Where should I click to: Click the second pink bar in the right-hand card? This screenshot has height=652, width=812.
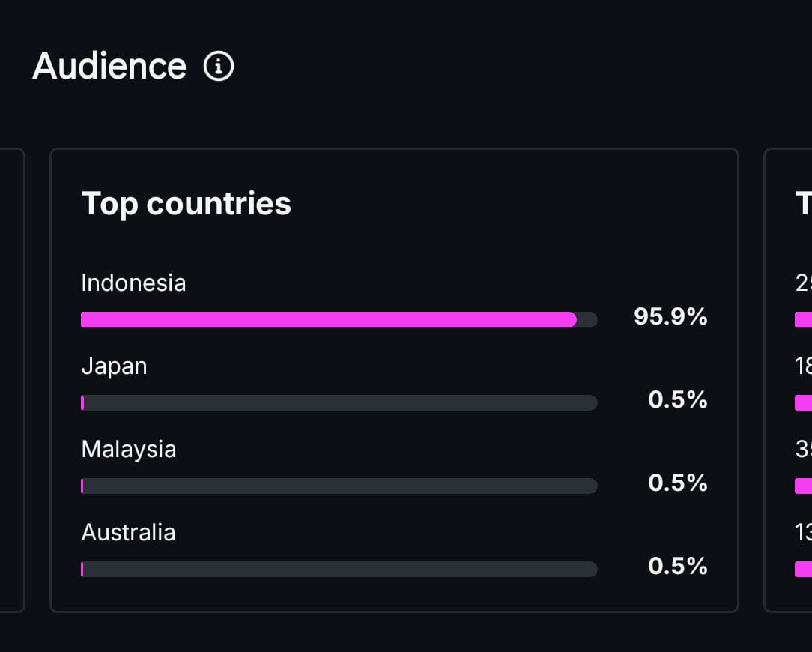pyautogui.click(x=803, y=403)
